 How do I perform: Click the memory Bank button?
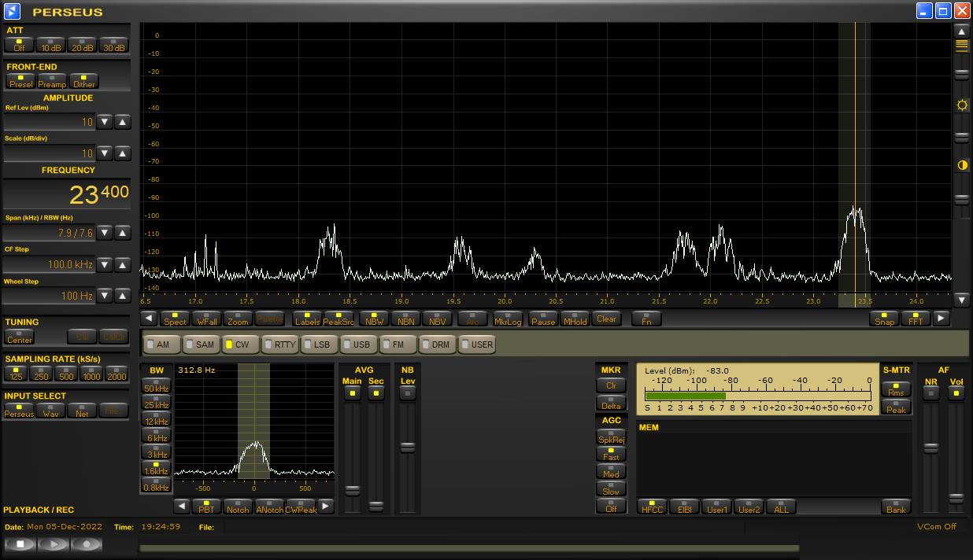pos(896,507)
